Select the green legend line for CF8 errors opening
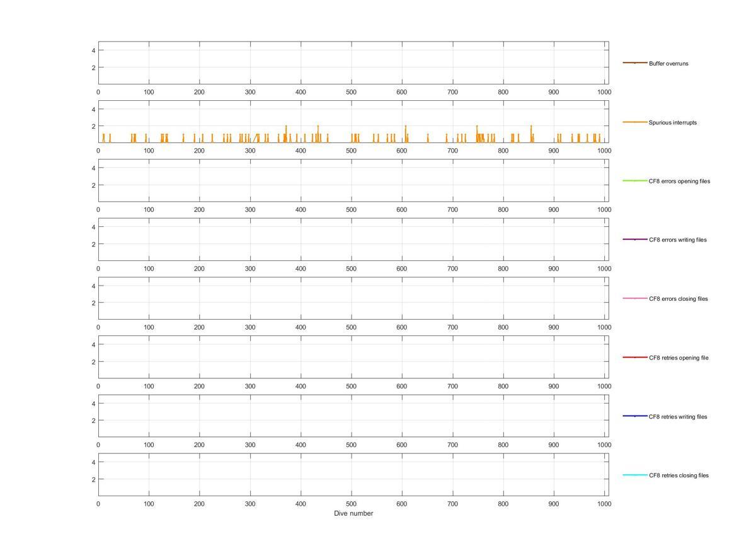Screen dimensions: 756x558 (x=635, y=180)
